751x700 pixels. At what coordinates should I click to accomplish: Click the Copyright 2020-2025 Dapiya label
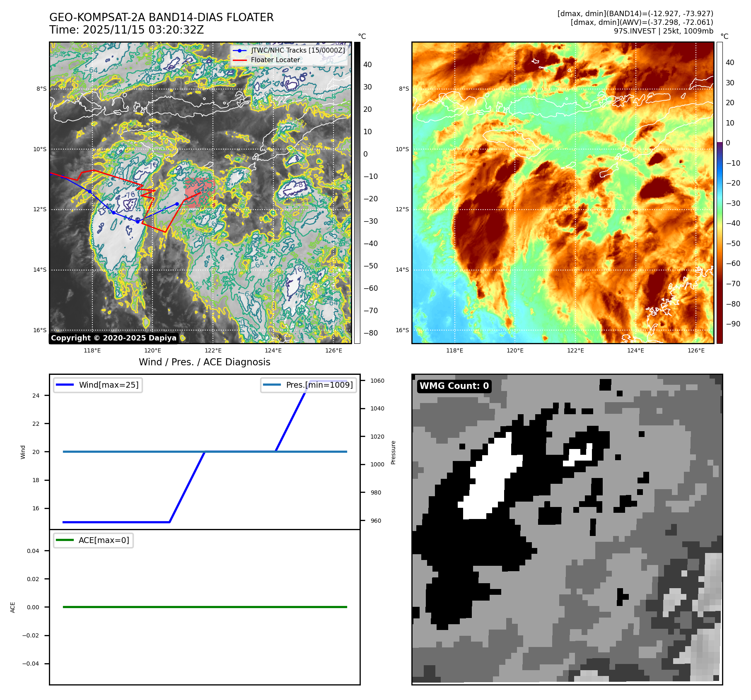113,338
